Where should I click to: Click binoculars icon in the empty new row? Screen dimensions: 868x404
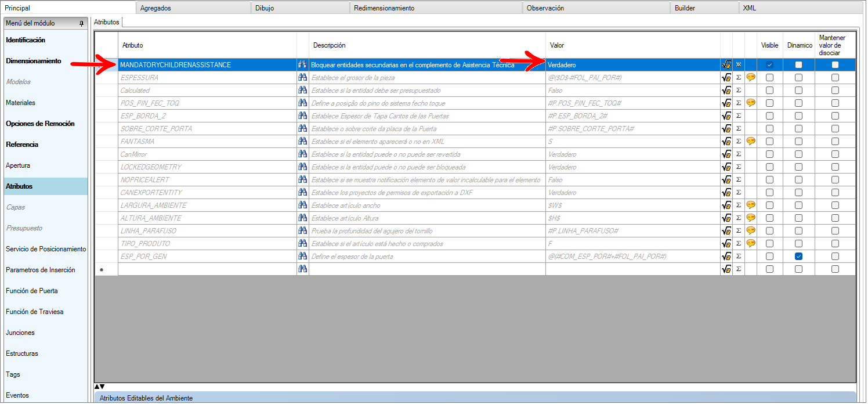point(302,269)
